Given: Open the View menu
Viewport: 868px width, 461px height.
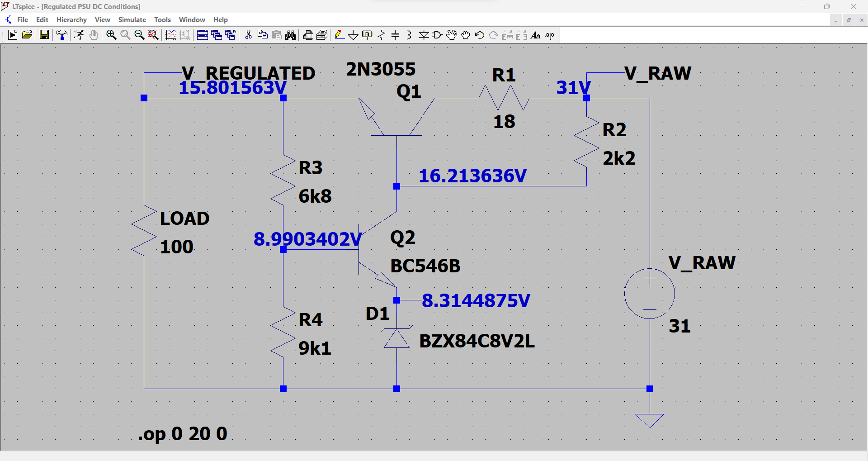Looking at the screenshot, I should click(x=102, y=20).
